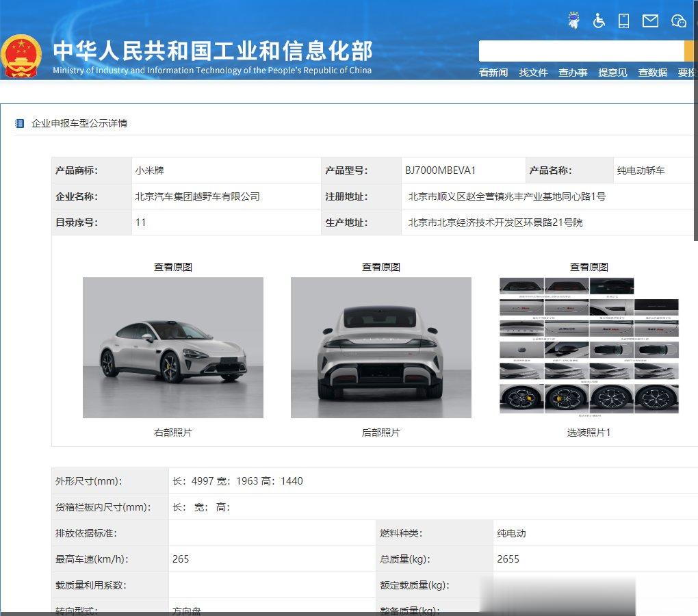This screenshot has width=698, height=616.
Task: Click the 产品型号 label
Action: click(346, 170)
